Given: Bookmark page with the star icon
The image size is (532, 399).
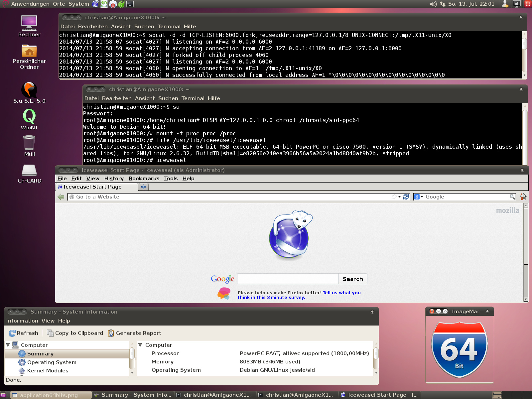Looking at the screenshot, I should click(394, 197).
